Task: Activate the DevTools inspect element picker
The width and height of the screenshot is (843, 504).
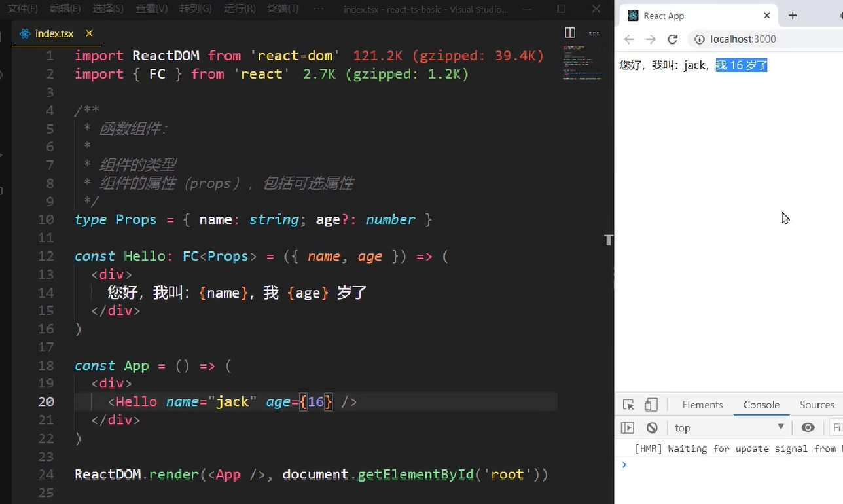Action: [628, 405]
